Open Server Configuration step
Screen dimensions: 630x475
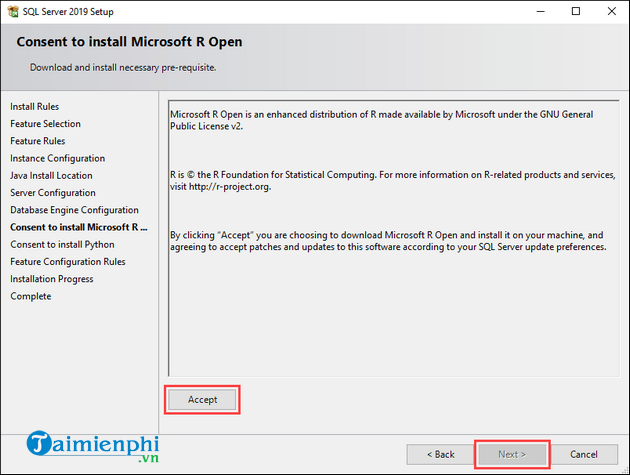point(53,193)
